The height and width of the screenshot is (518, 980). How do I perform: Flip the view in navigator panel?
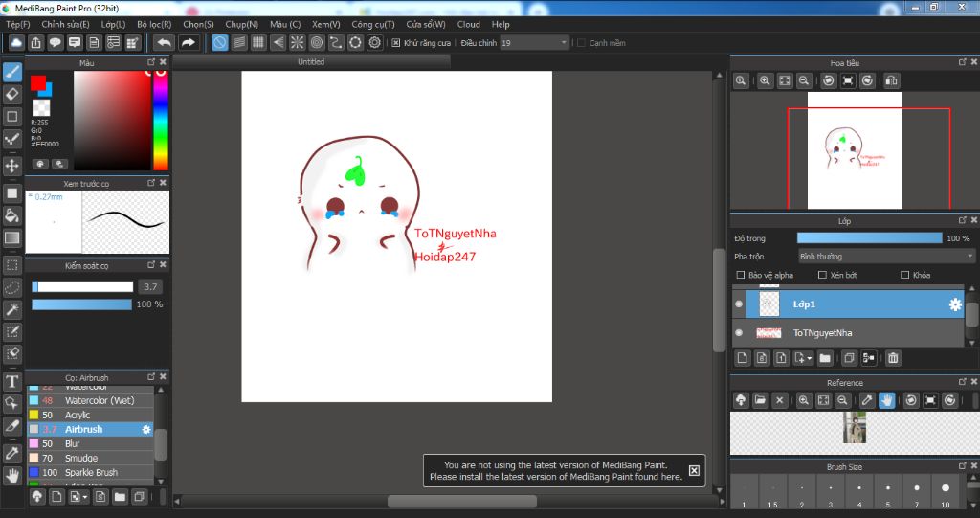892,80
